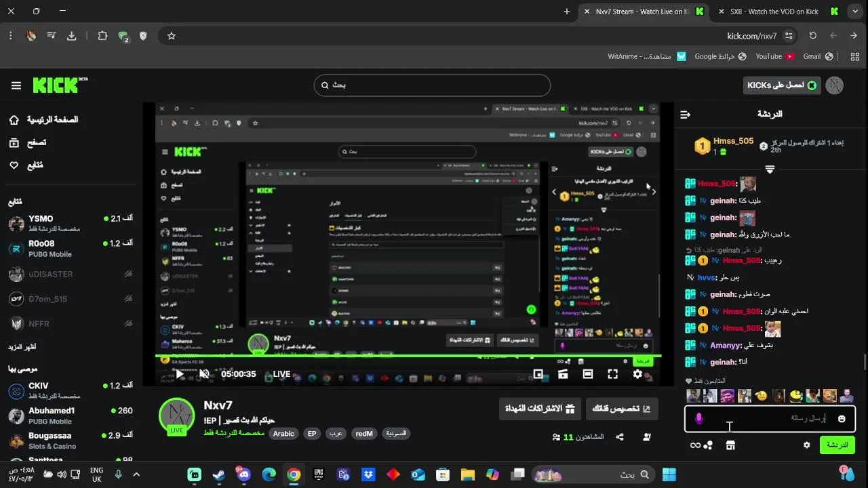868x488 pixels.
Task: Open offline channel NFFR
Action: (x=71, y=324)
